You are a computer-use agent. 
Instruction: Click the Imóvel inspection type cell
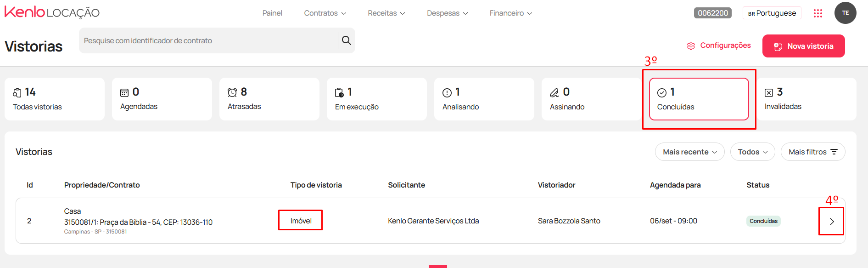301,221
